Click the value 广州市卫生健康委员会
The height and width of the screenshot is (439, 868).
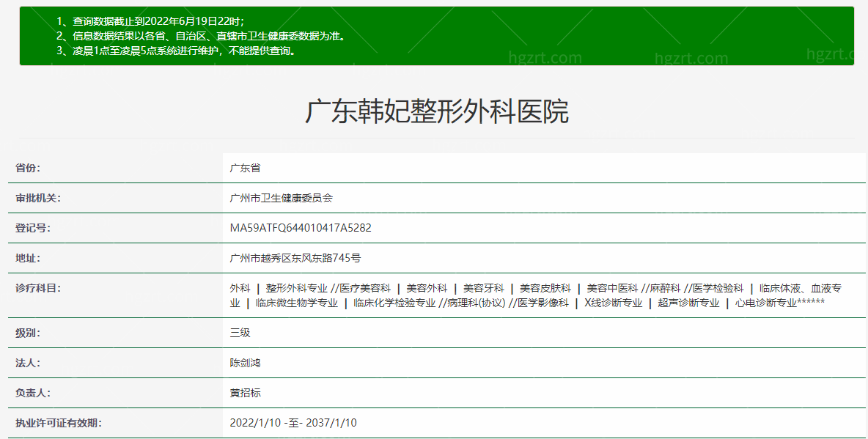tap(282, 198)
